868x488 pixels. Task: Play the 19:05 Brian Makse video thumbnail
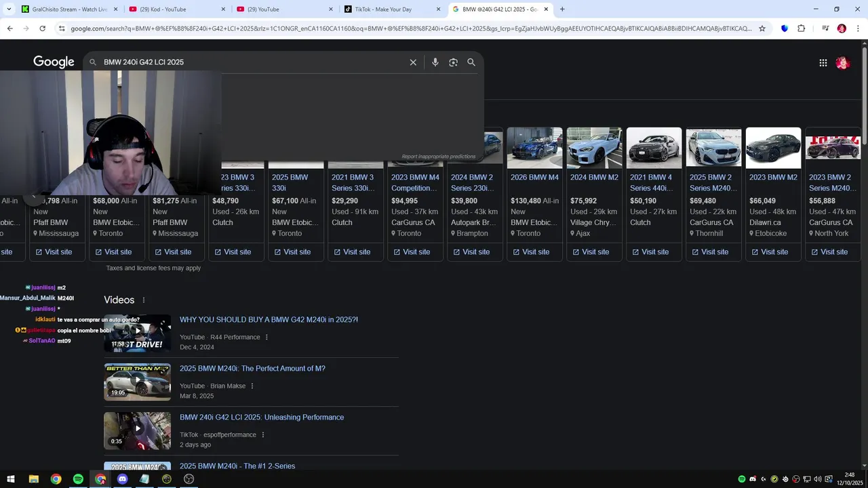[x=137, y=382]
